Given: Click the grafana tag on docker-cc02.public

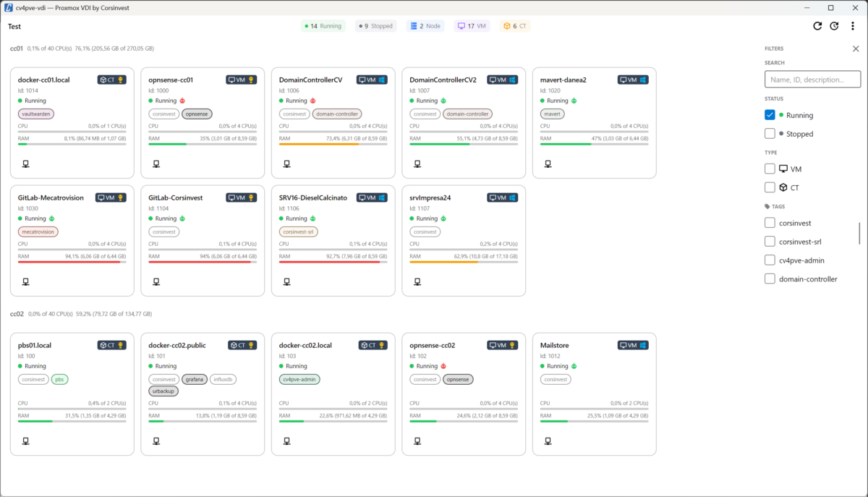Looking at the screenshot, I should (x=195, y=379).
